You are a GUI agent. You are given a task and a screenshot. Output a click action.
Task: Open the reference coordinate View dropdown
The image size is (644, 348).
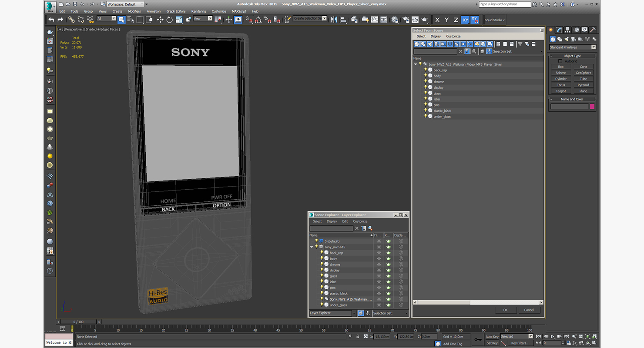(203, 19)
